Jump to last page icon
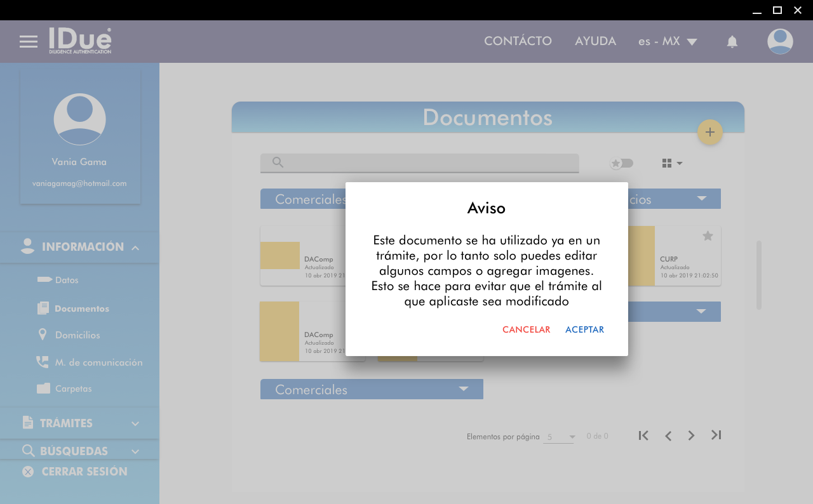The width and height of the screenshot is (813, 504). pos(716,435)
